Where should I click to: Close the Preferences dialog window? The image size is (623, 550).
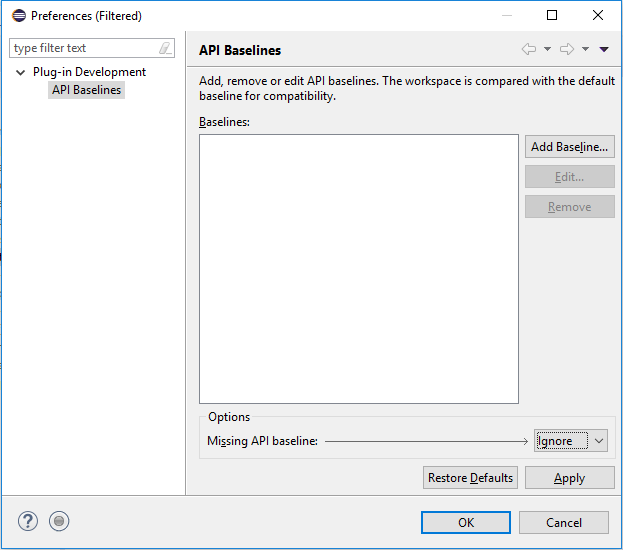598,15
